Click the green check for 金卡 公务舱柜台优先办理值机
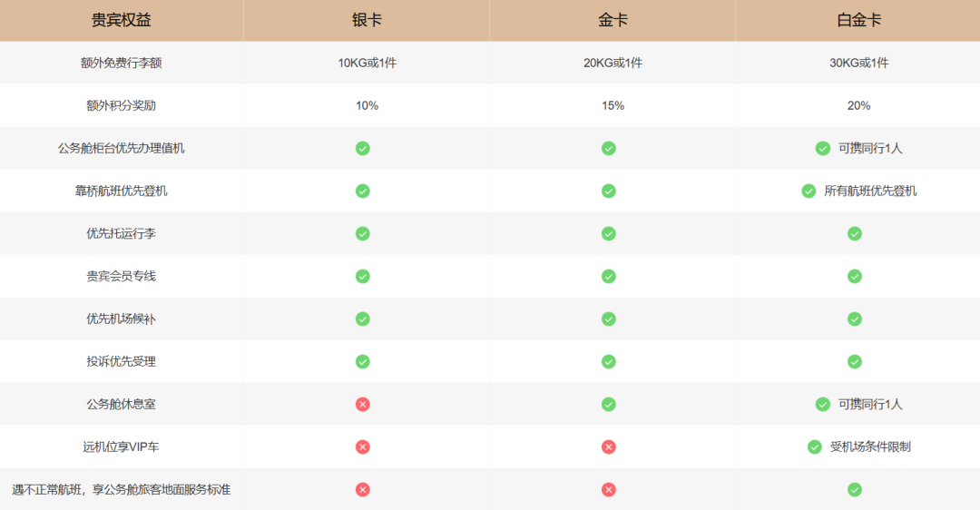Viewport: 980px width, 510px height. click(609, 148)
